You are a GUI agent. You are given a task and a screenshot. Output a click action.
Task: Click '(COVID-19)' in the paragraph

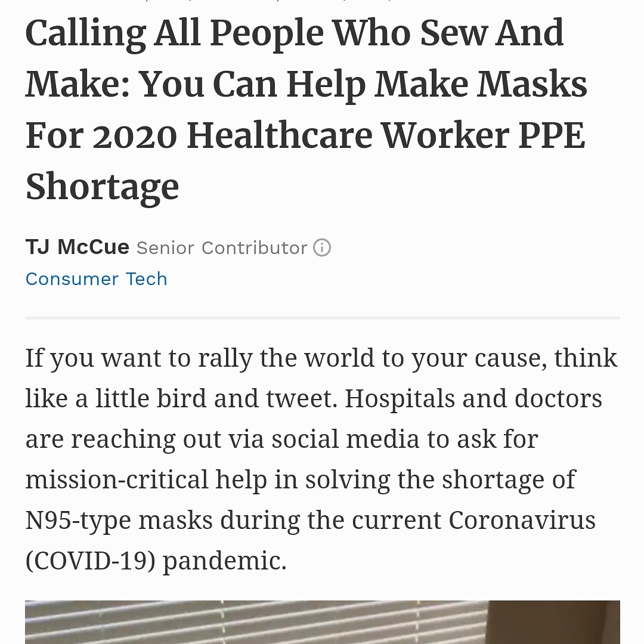(91, 561)
